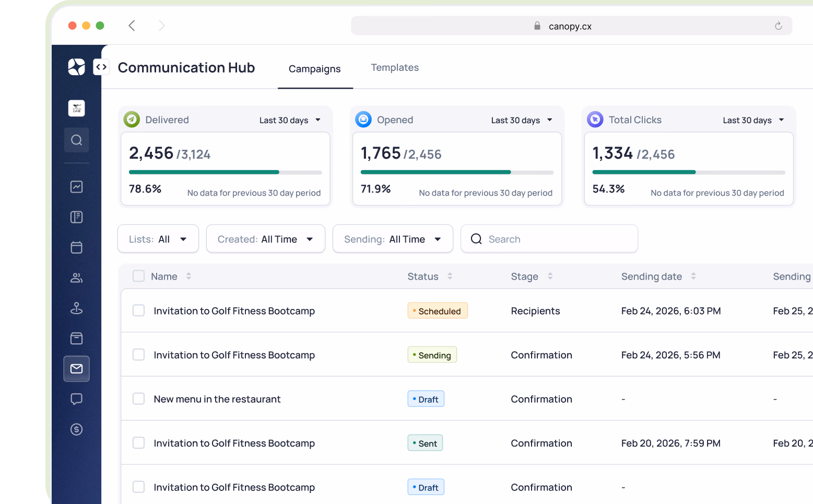Check the Scheduled Golf Fitness Bootcamp row checkbox
813x504 pixels.
point(138,310)
